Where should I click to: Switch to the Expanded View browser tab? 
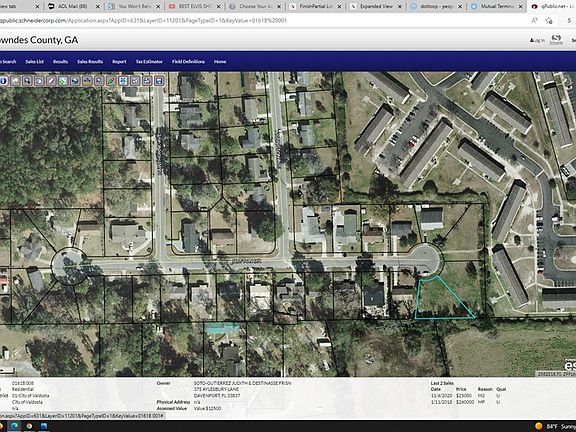coord(375,6)
